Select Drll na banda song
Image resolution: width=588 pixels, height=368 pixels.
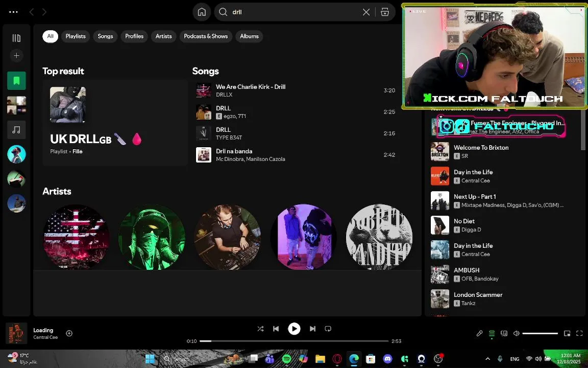[296, 155]
